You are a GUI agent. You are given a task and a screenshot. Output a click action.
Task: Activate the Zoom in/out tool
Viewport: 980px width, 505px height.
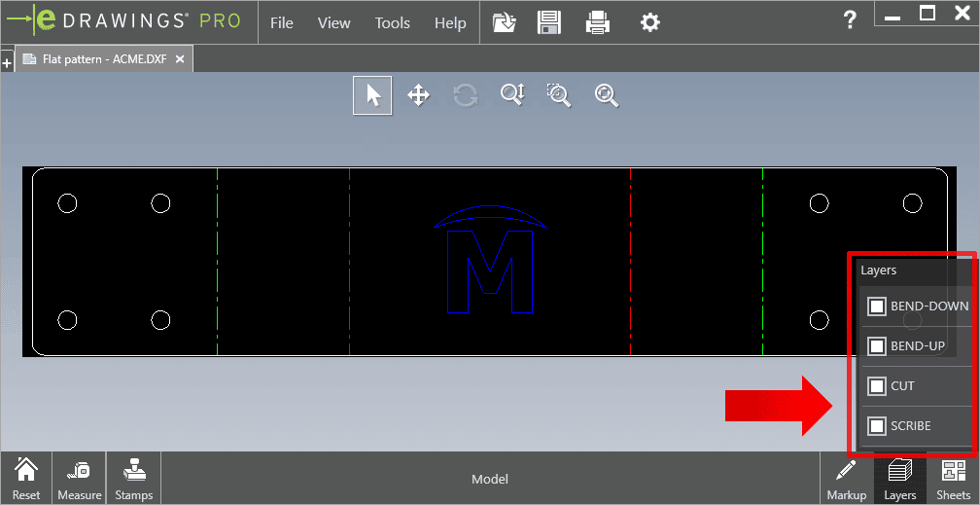coord(512,95)
